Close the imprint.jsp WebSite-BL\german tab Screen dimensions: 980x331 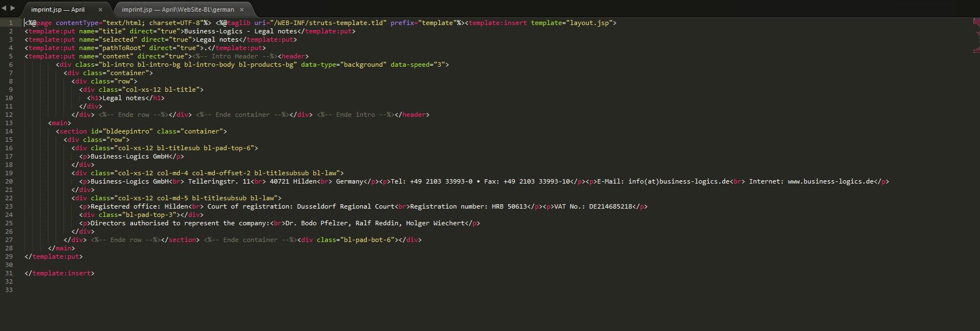point(242,9)
